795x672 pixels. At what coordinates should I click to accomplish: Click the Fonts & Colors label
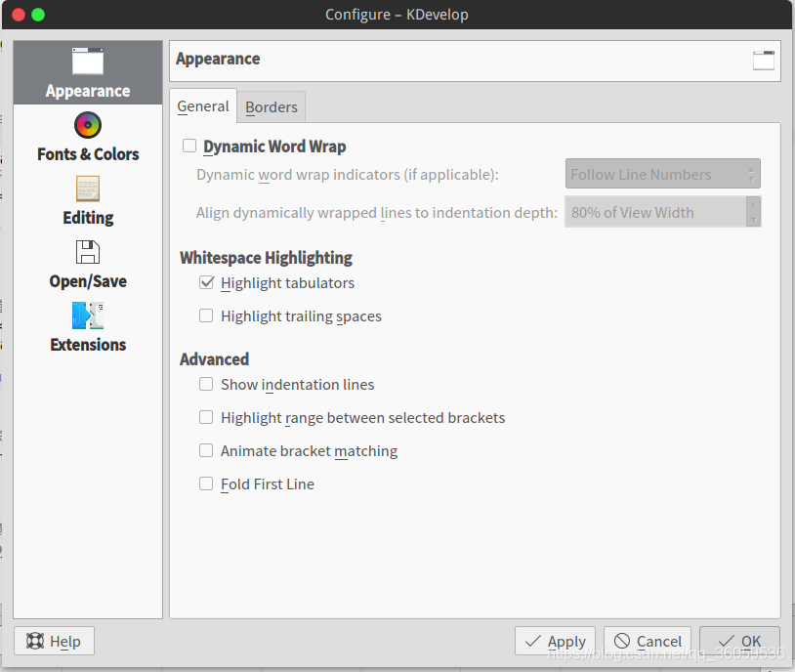88,154
